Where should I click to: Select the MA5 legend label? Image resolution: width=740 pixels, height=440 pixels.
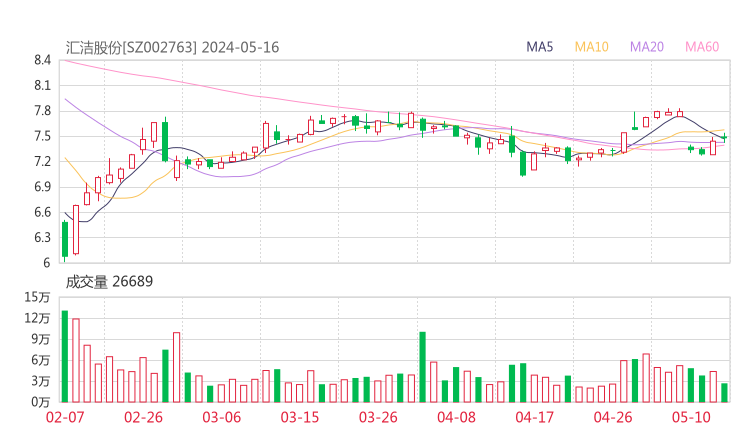[539, 47]
